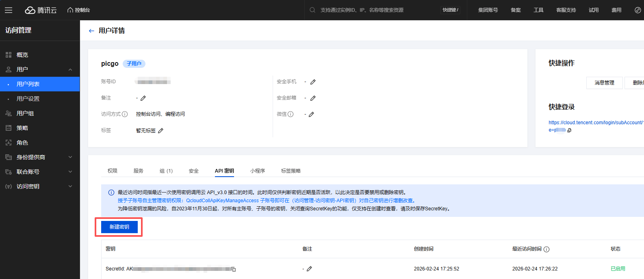Viewport: 644px width, 279px height.
Task: Edit the 微信 pencil icon
Action: 311,115
